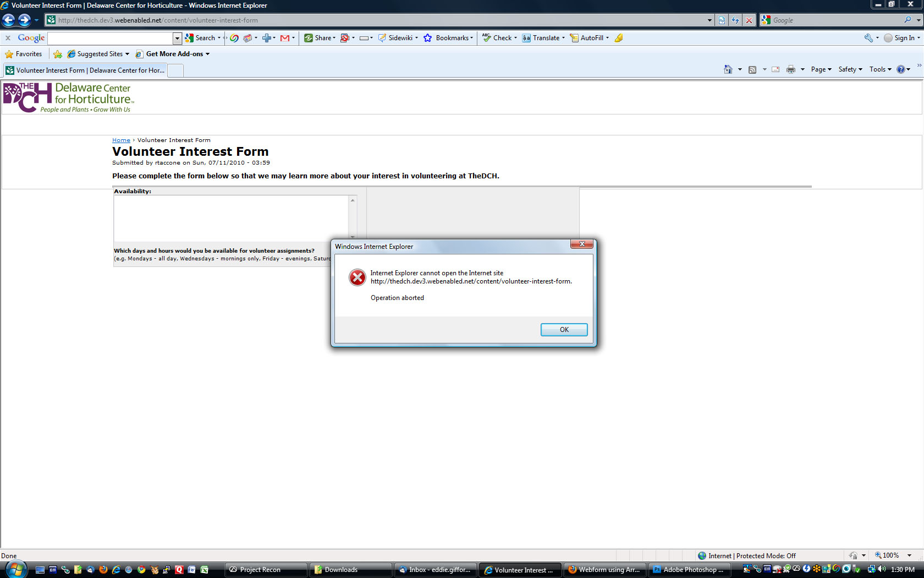Click the AutoFill icon
The image size is (924, 578).
[x=574, y=38]
